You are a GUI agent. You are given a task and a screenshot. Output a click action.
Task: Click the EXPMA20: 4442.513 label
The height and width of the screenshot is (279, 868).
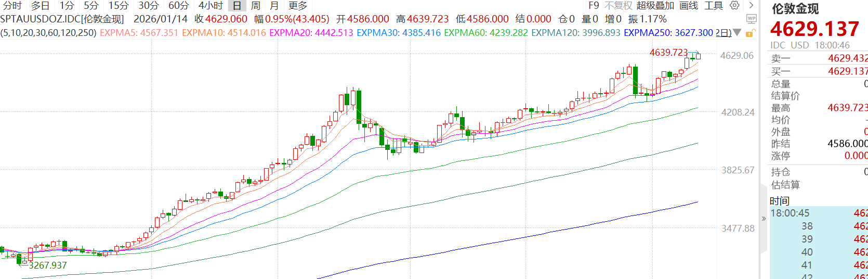311,33
